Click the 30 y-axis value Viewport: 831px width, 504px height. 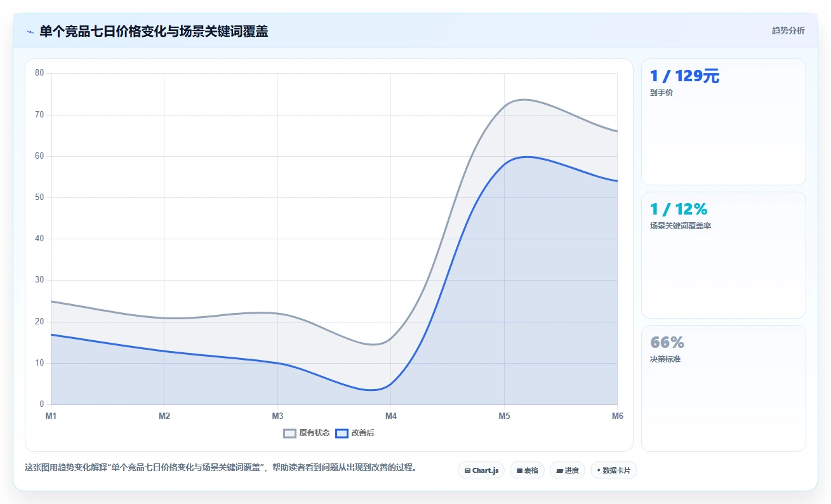coord(39,280)
